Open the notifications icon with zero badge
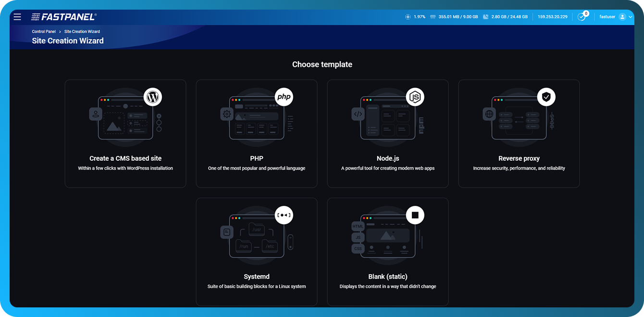This screenshot has height=317, width=644. (581, 16)
